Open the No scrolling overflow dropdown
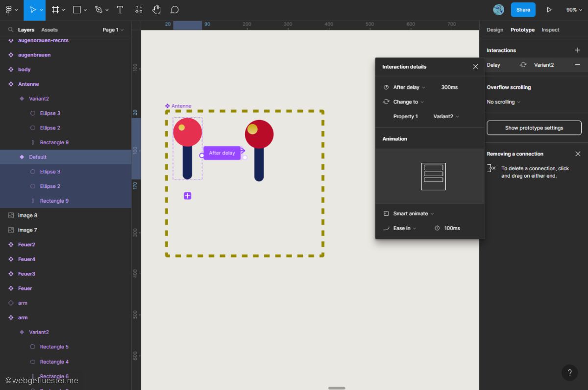 click(503, 102)
